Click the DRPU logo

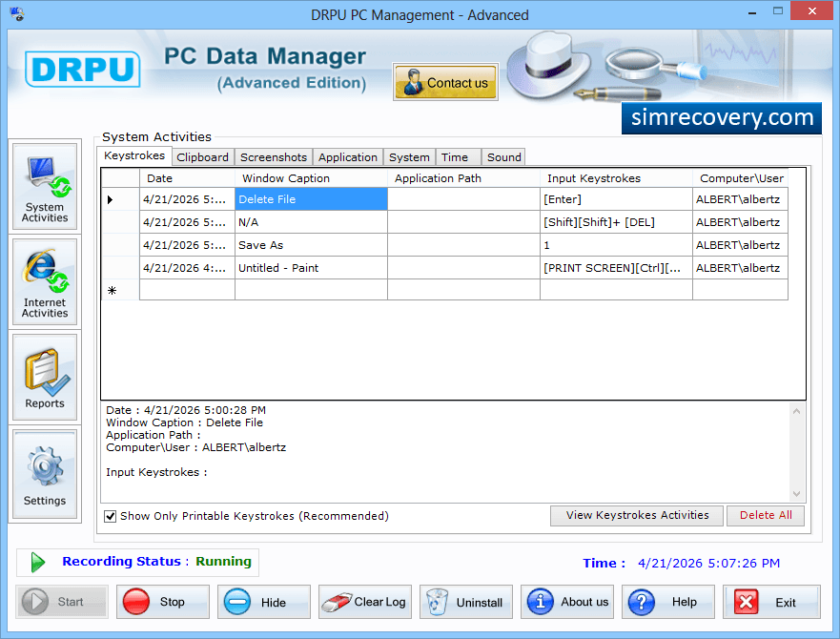(83, 70)
